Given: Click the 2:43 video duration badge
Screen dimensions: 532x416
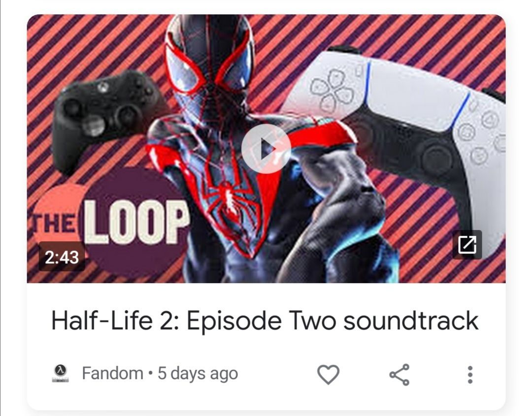Looking at the screenshot, I should click(x=62, y=256).
